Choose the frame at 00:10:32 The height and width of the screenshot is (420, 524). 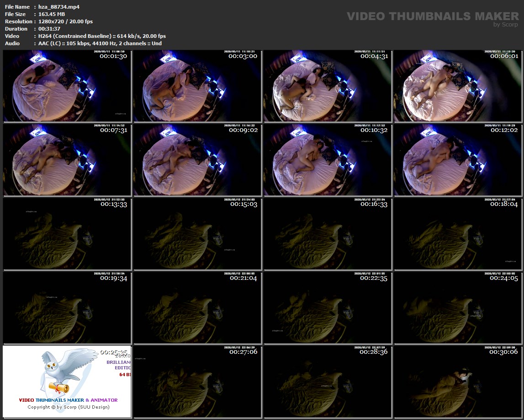tap(328, 160)
